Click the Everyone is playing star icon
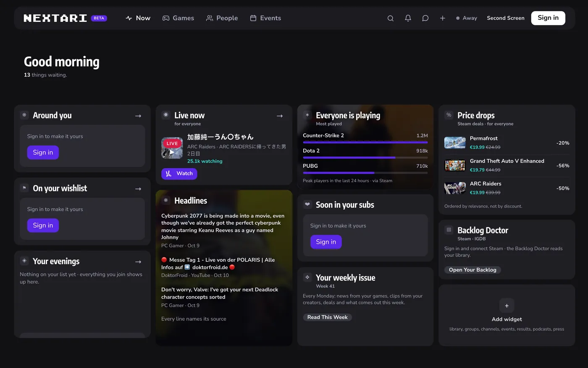The height and width of the screenshot is (368, 588). (x=307, y=115)
